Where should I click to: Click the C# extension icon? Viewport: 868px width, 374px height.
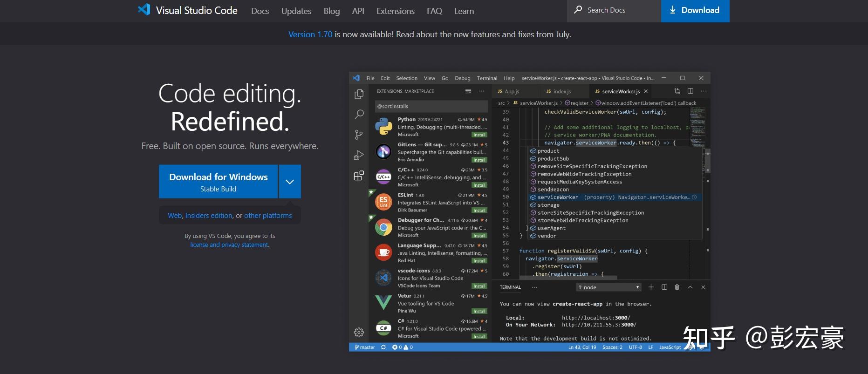383,328
